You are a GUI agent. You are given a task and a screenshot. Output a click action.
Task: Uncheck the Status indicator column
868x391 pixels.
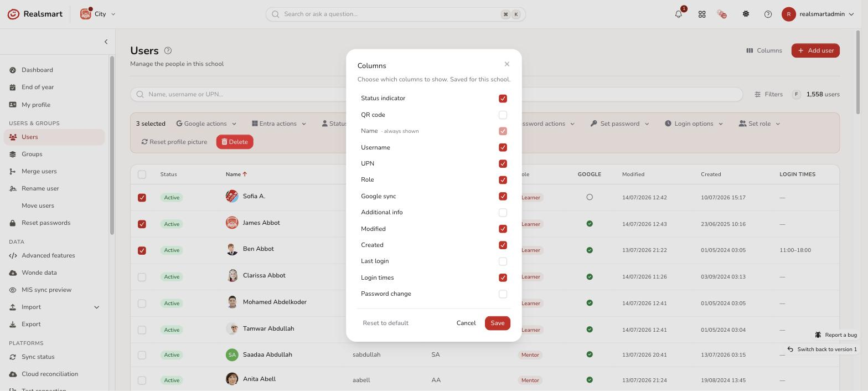coord(503,99)
